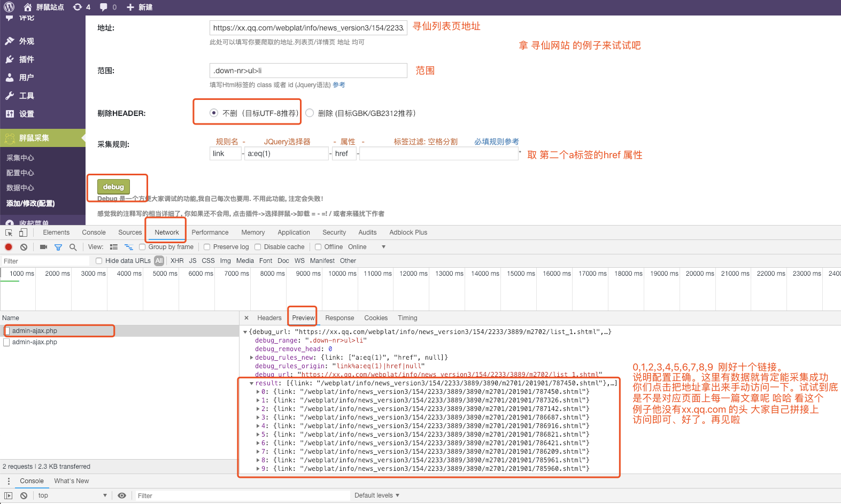Enable the Preserve log checkbox
The height and width of the screenshot is (504, 841).
(x=207, y=247)
